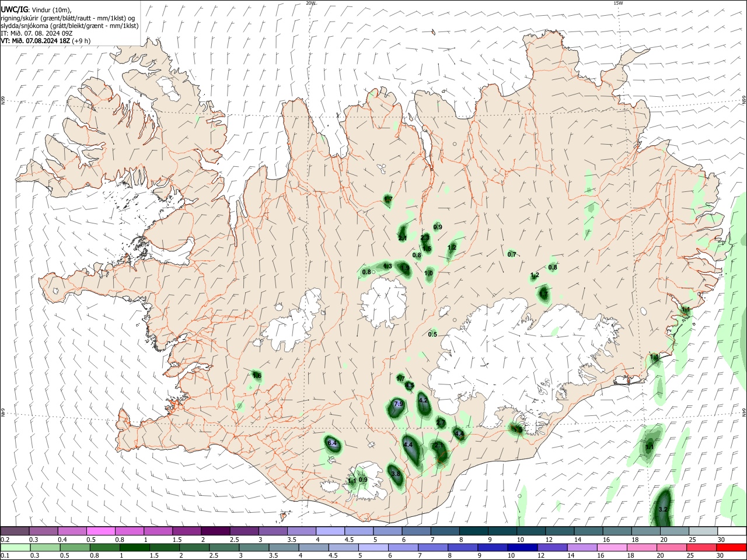This screenshot has height=560, width=747.
Task: Pick the light green 0.1 swatch in lower scale
Action: [15, 548]
